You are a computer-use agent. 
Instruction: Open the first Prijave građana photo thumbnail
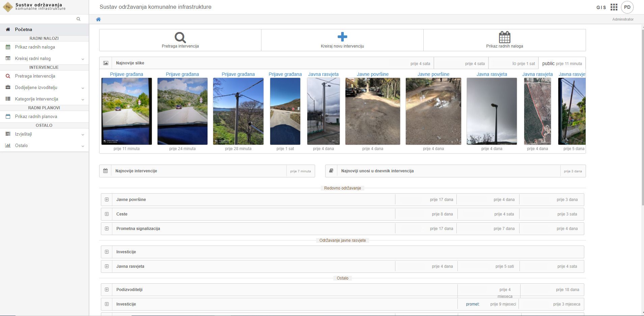(127, 111)
